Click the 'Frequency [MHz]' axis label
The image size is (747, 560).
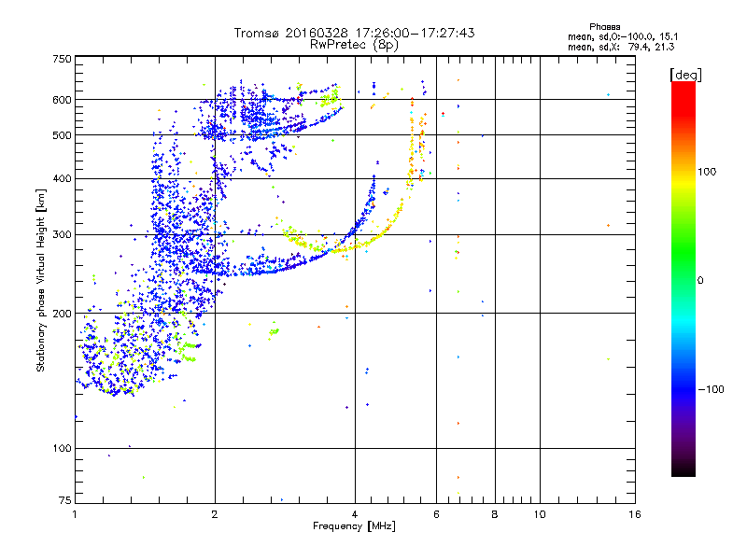(354, 526)
